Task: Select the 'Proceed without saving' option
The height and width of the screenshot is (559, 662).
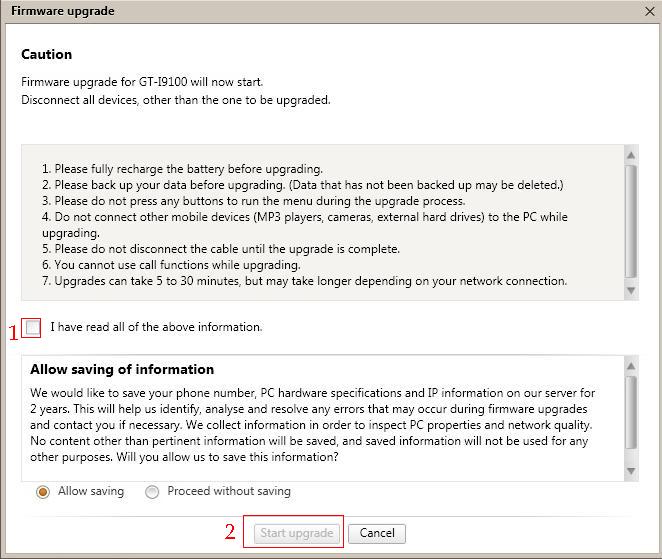Action: 152,492
